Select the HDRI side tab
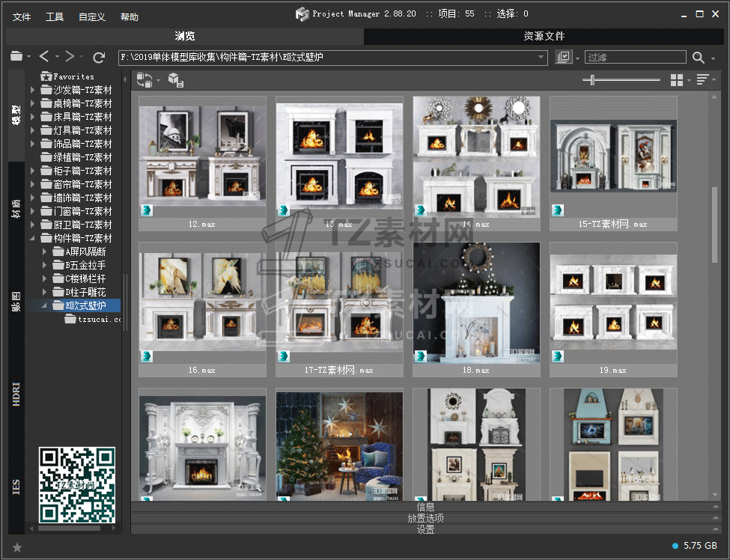Viewport: 730px width, 560px height. (16, 393)
